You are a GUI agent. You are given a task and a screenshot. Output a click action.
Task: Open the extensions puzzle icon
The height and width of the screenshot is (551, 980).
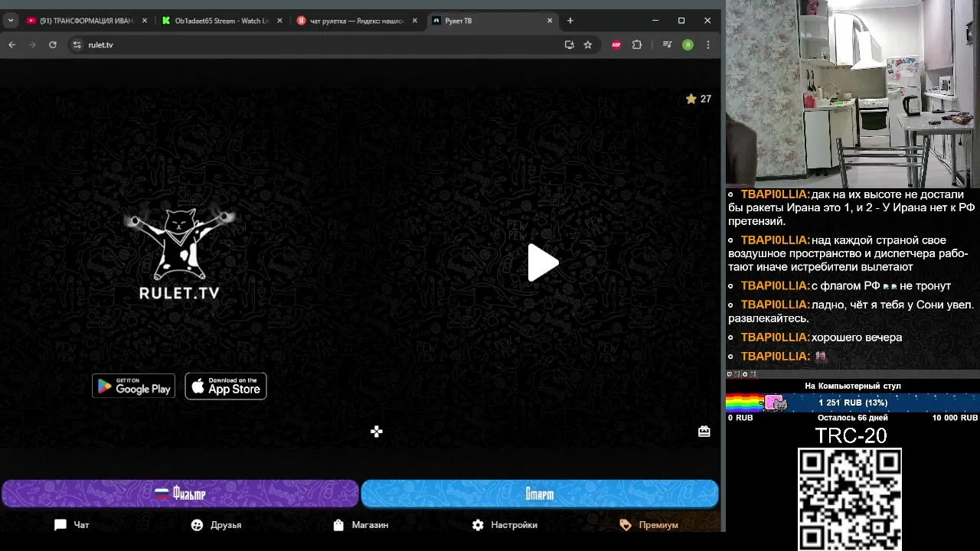point(637,45)
